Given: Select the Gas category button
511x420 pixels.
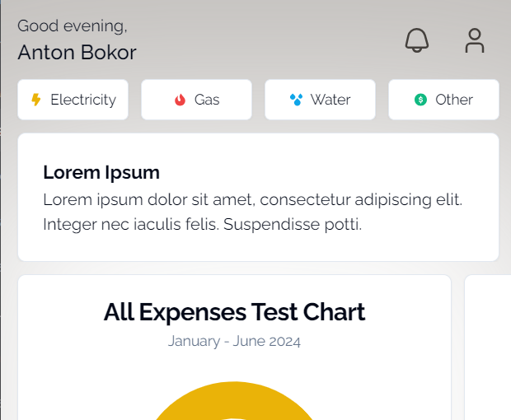Looking at the screenshot, I should 196,100.
